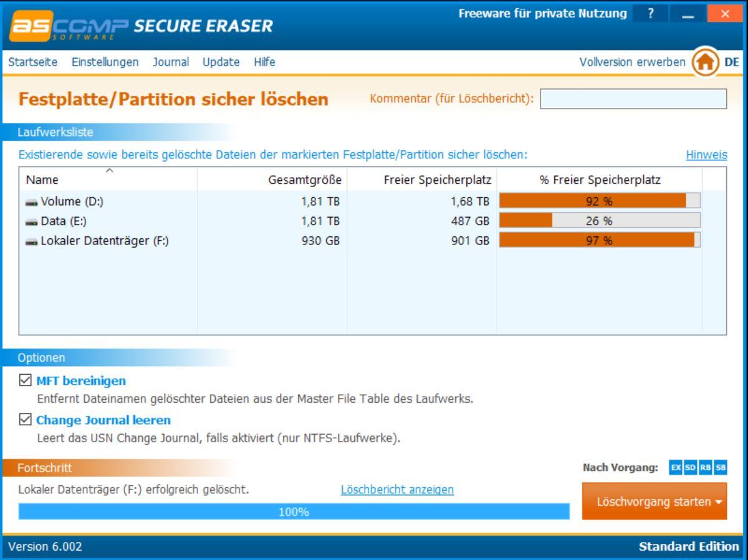Click the 901 GB free space cell
Image resolution: width=748 pixels, height=560 pixels.
(x=469, y=241)
